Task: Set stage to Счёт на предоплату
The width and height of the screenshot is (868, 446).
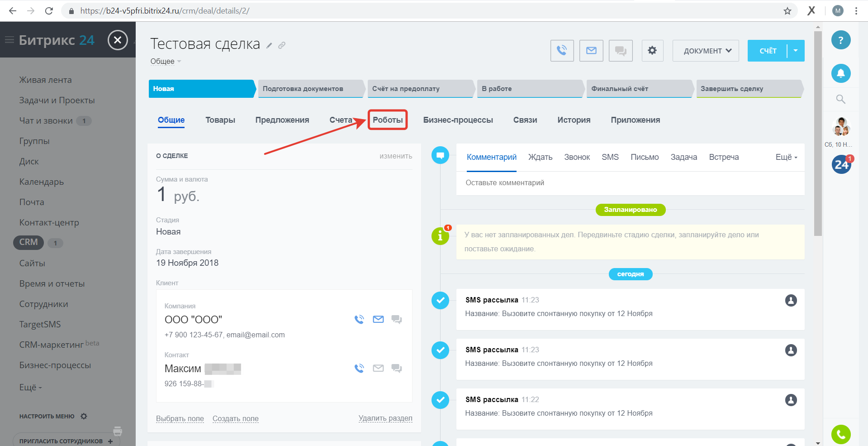Action: (x=420, y=89)
